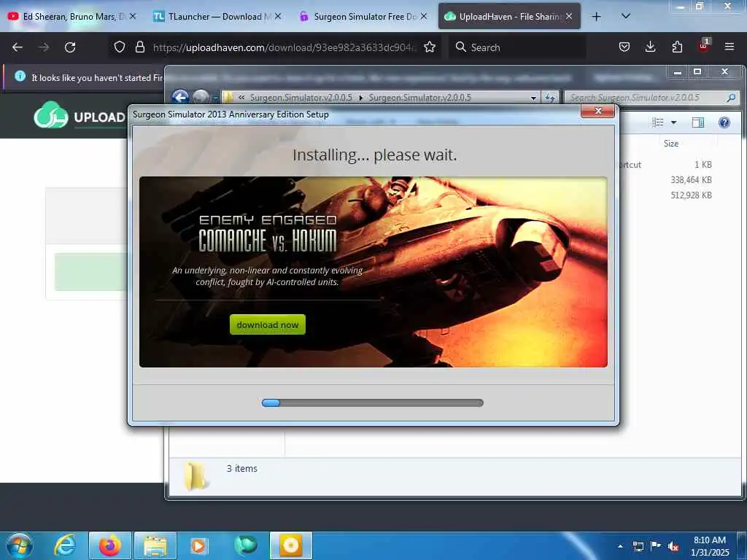Select the file sized 512,928 KB
Viewport: 747px width, 560px height.
691,195
